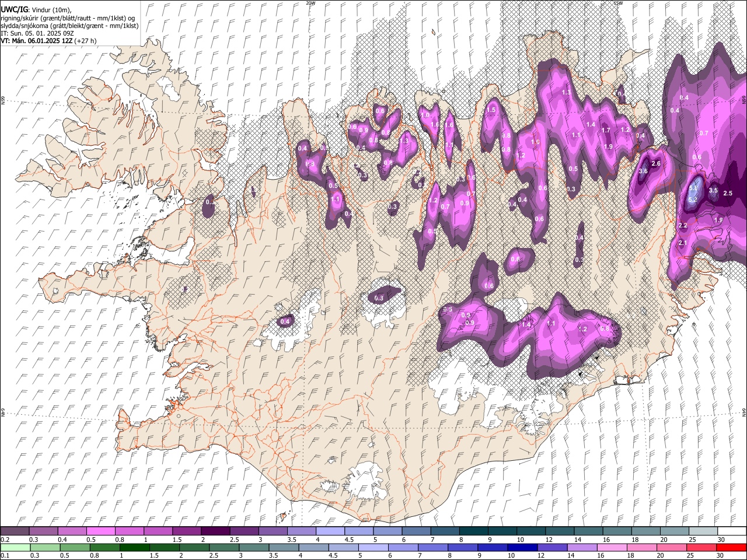The width and height of the screenshot is (747, 560).
Task: Pick the light grey 25–30 upper legend swatch
Action: point(703,531)
